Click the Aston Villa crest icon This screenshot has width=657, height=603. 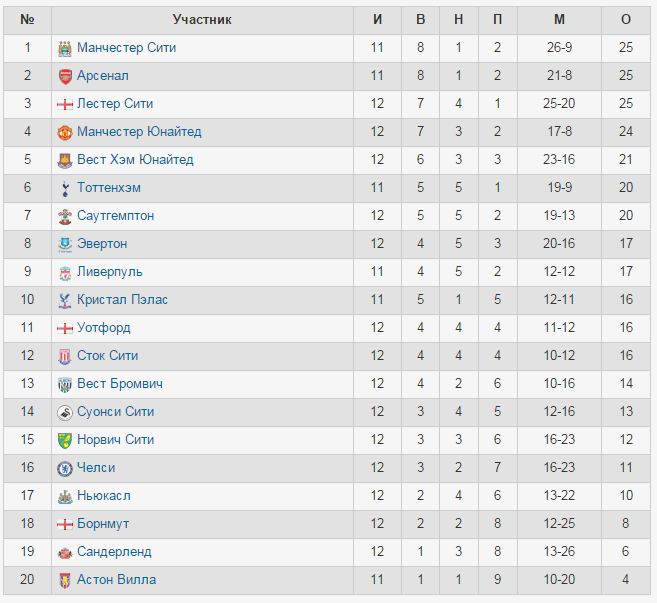tap(65, 580)
